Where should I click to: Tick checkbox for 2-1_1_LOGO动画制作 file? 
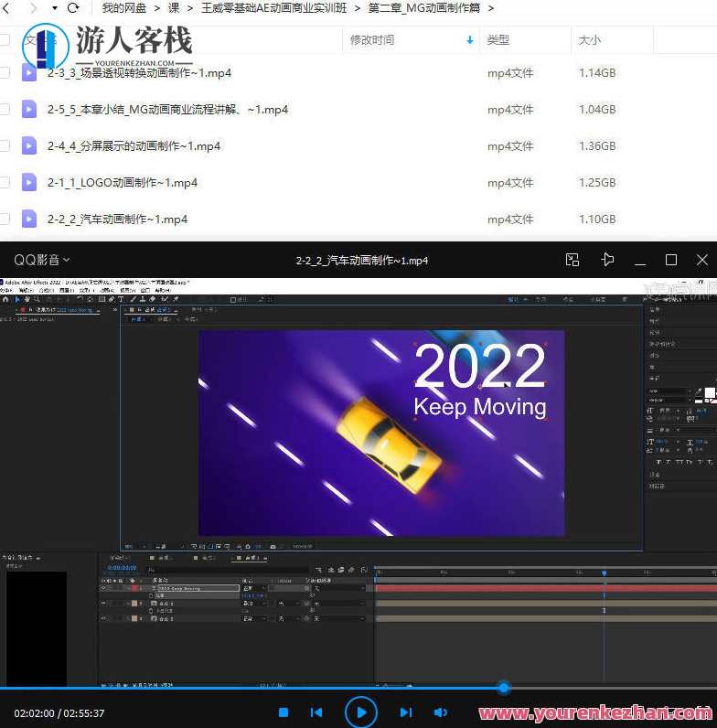5,182
